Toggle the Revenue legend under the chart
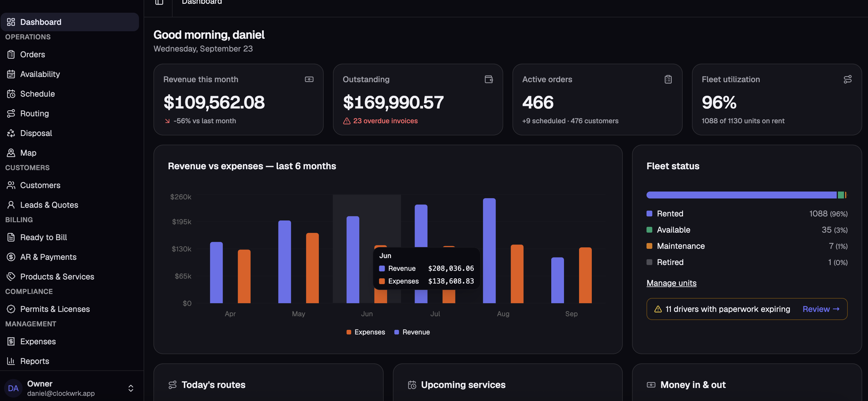The width and height of the screenshot is (868, 401). click(x=412, y=332)
